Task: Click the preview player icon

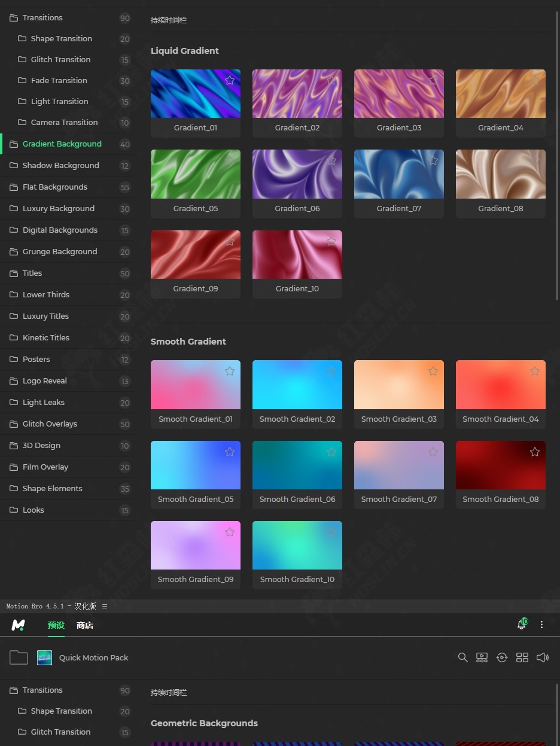Action: point(482,657)
